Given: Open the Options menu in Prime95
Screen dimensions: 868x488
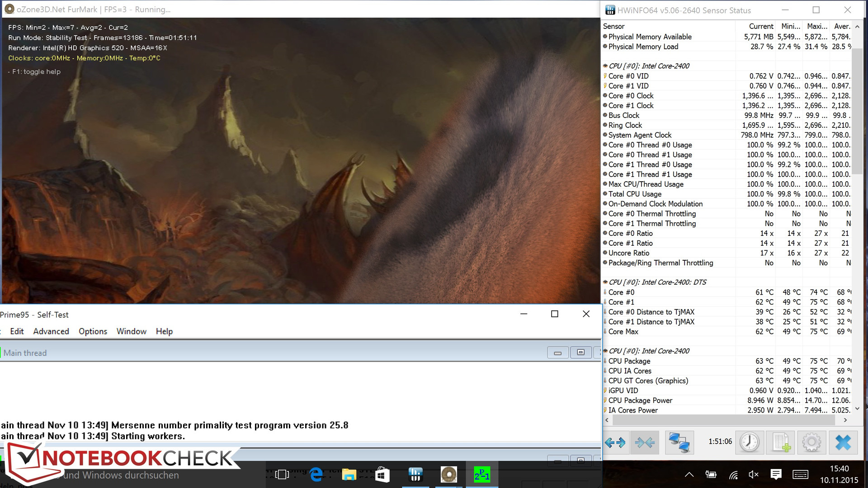Looking at the screenshot, I should click(93, 331).
